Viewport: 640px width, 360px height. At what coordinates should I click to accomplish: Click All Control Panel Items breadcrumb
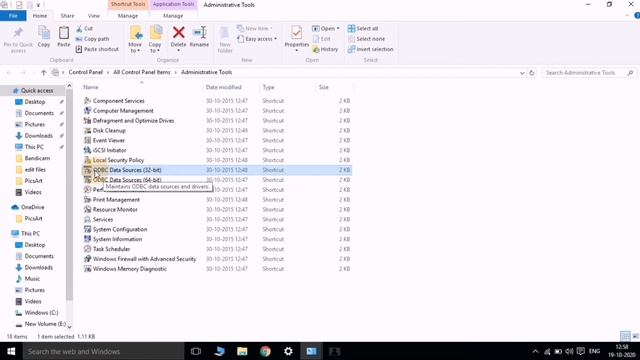click(142, 72)
